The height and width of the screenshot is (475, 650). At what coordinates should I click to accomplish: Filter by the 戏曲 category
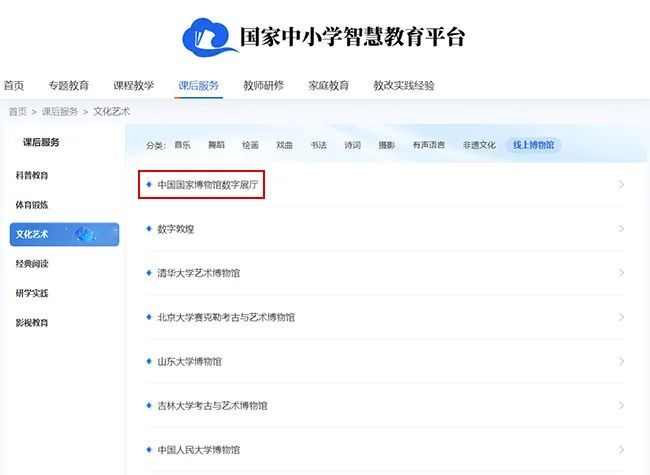point(284,145)
